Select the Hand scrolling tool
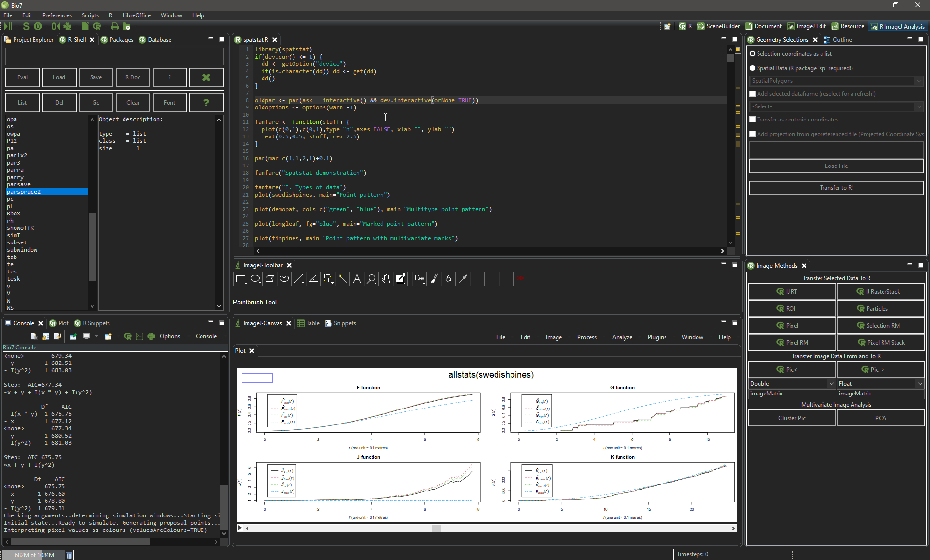The height and width of the screenshot is (560, 930). [x=386, y=279]
